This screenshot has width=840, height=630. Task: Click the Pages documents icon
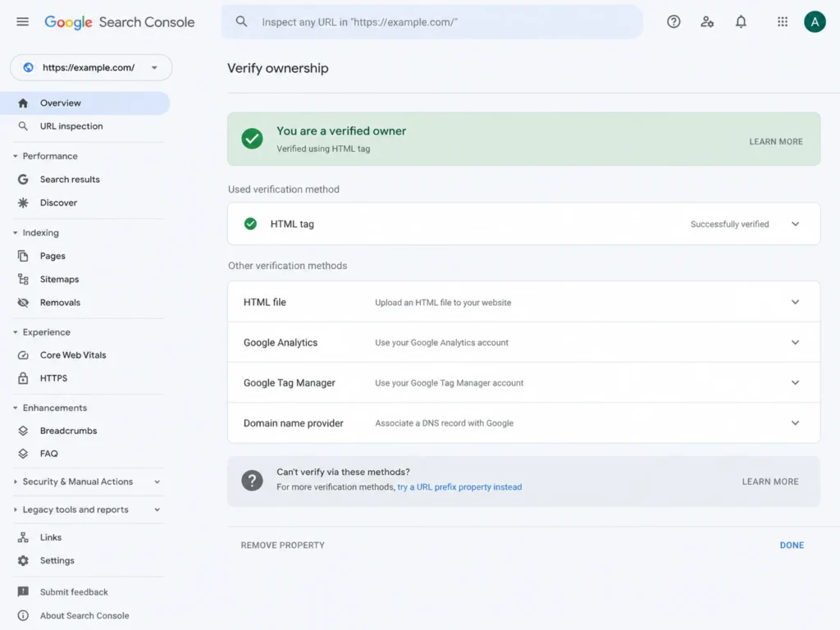click(x=23, y=256)
